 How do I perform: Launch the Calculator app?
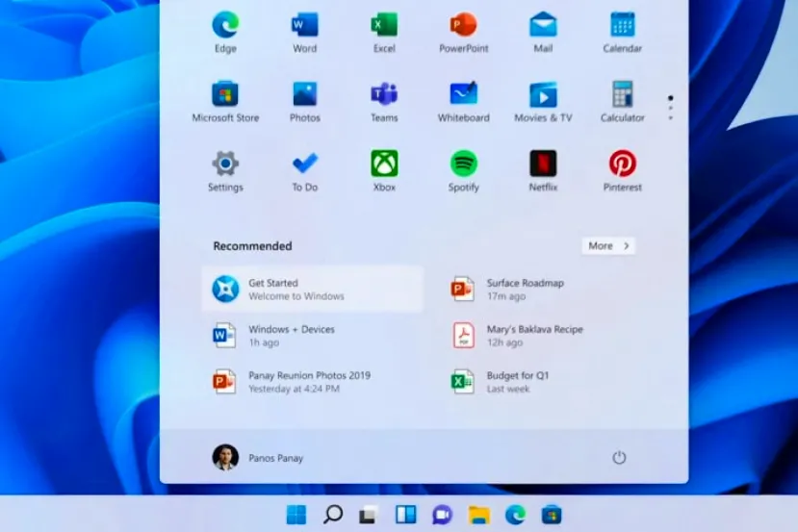[x=623, y=102]
